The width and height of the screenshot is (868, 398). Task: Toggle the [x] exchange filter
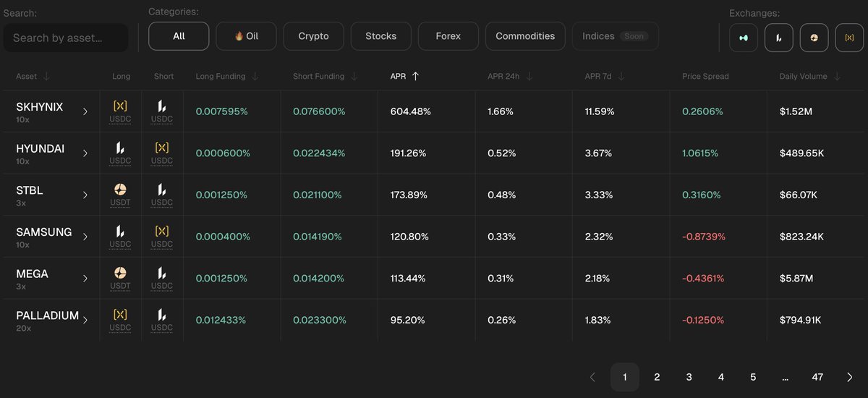[x=849, y=38]
